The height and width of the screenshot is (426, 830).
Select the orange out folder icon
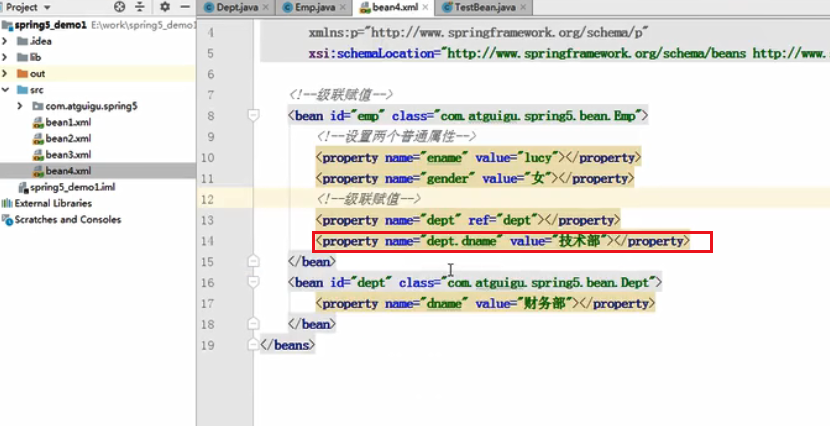point(22,74)
